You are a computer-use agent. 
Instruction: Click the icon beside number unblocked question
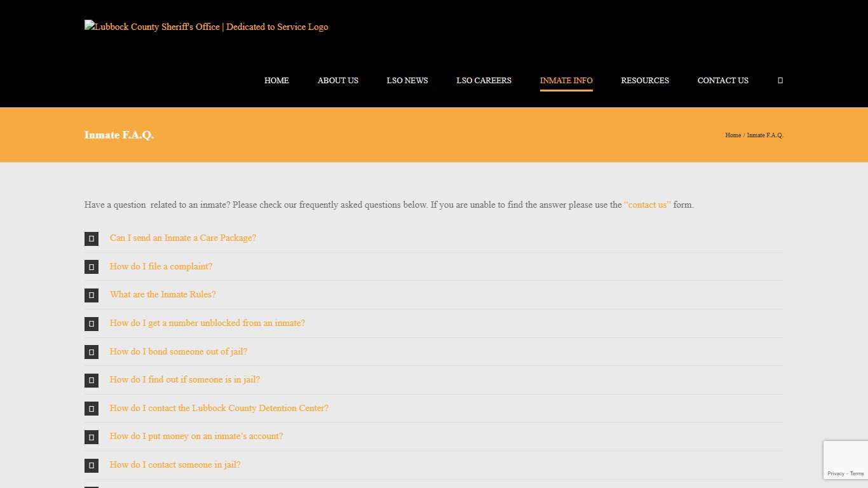point(92,323)
